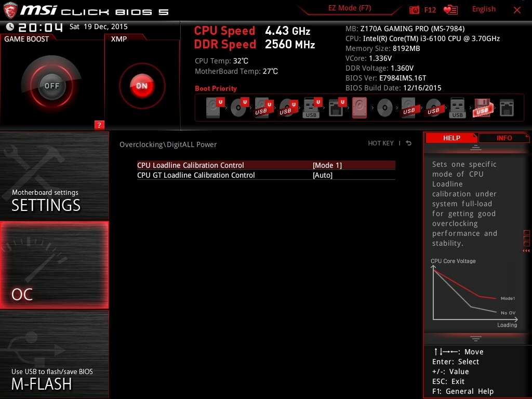The height and width of the screenshot is (399, 532).
Task: Switch to the HELP tab
Action: 451,138
